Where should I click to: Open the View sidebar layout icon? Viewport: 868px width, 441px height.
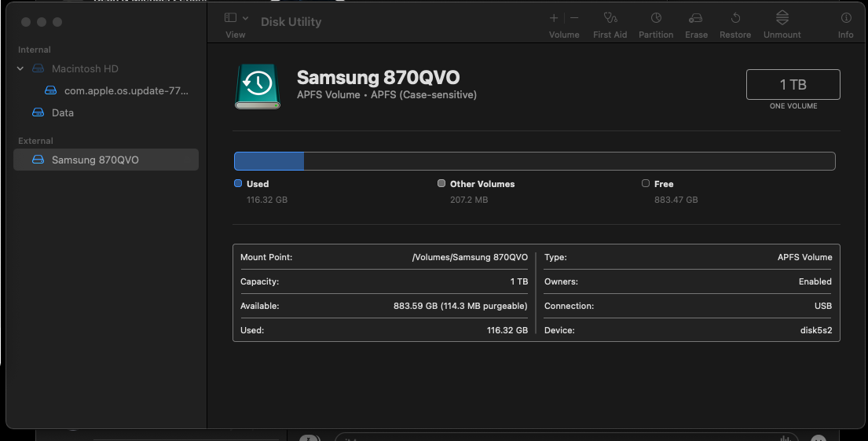230,18
